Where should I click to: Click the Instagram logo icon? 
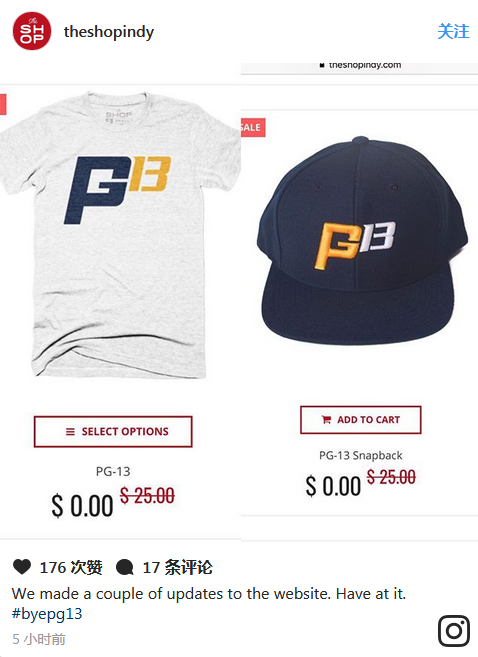pyautogui.click(x=454, y=631)
